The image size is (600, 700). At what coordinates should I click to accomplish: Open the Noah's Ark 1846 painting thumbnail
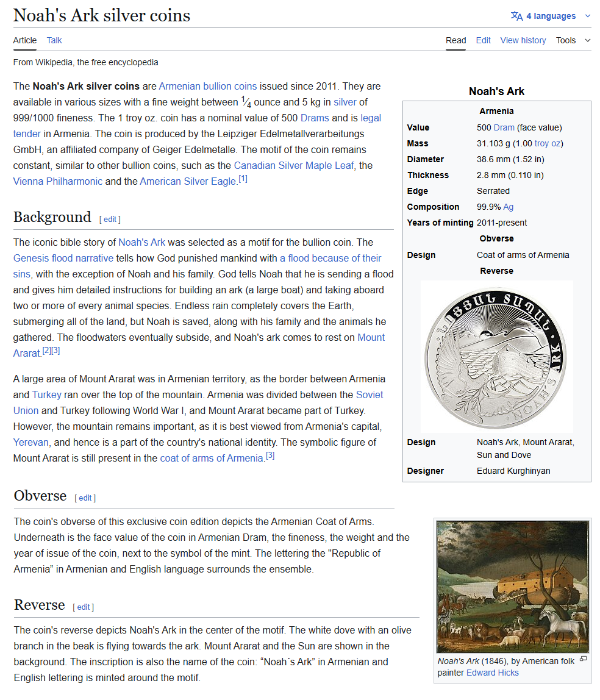512,587
